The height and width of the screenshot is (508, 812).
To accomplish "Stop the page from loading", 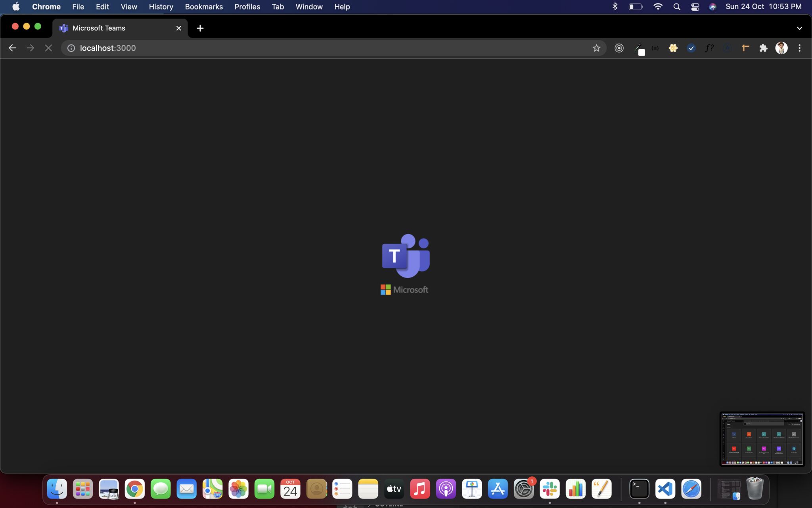I will [48, 48].
